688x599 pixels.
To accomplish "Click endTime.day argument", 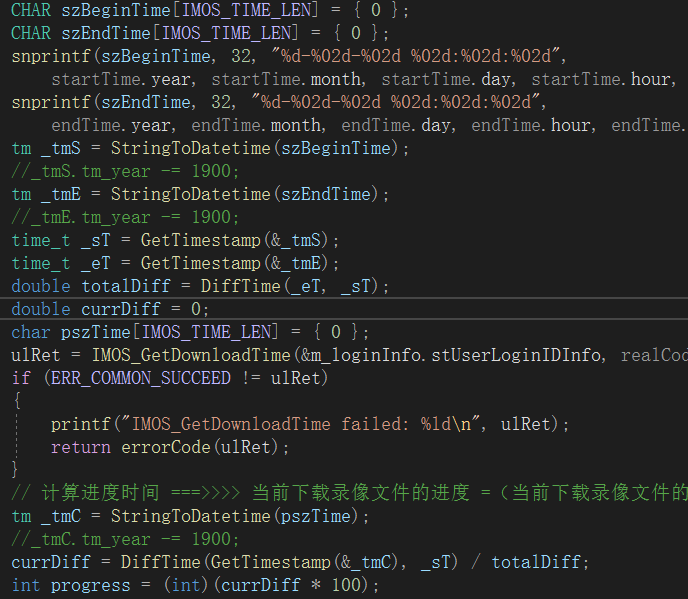I will point(398,126).
